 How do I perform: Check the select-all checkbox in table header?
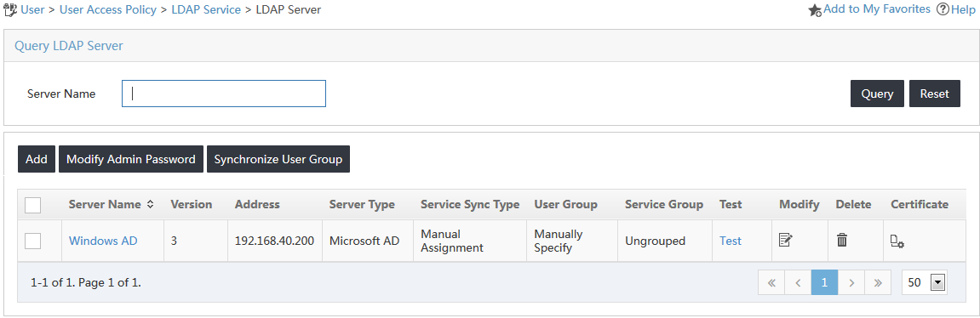[32, 205]
